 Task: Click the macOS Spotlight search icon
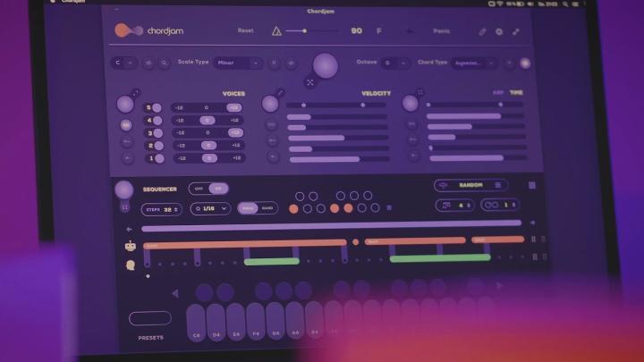pos(565,4)
